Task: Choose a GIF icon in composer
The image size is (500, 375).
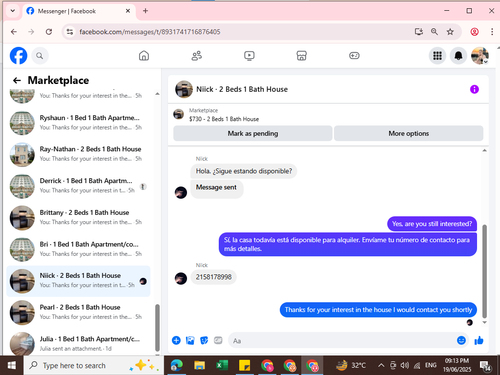Action: (218, 340)
